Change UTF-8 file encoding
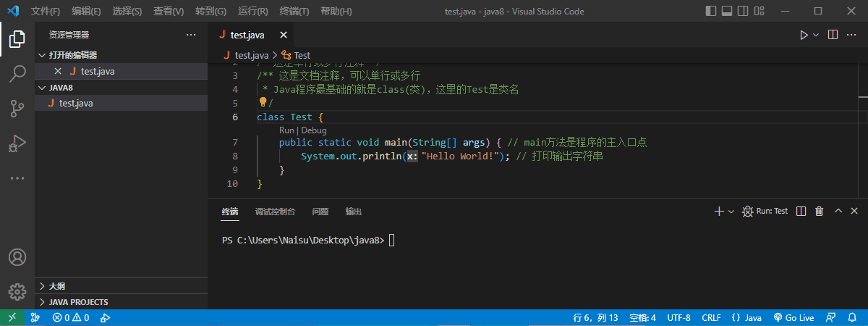This screenshot has height=326, width=868. coord(678,317)
